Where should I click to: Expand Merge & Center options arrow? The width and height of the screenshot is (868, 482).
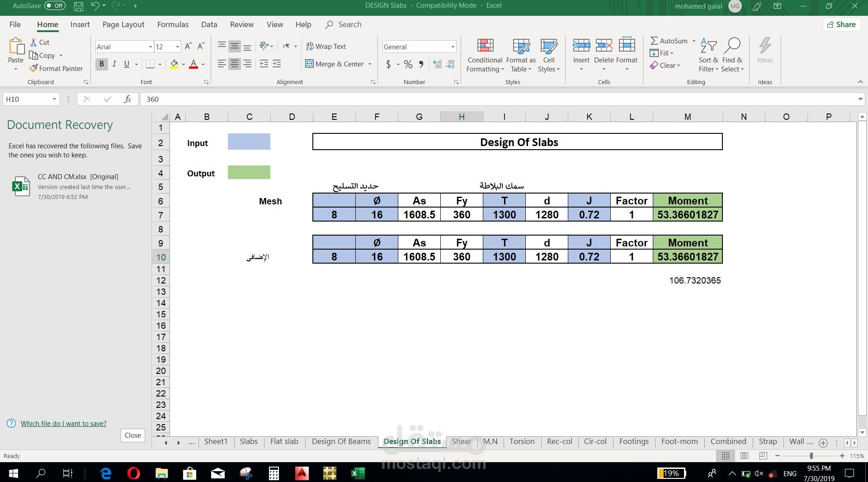370,64
